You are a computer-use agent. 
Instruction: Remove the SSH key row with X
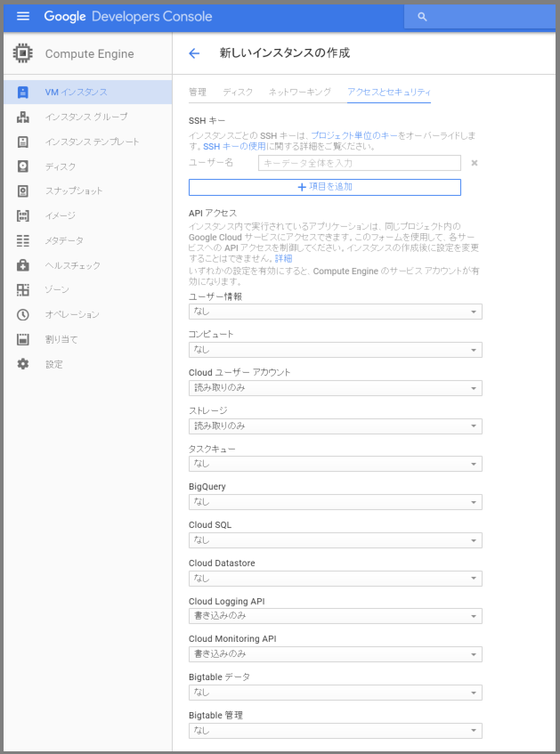475,163
